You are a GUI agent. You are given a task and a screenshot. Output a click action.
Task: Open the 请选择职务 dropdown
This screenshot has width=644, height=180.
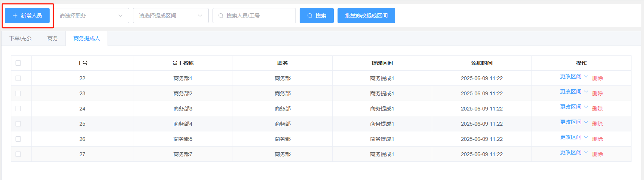(91, 16)
